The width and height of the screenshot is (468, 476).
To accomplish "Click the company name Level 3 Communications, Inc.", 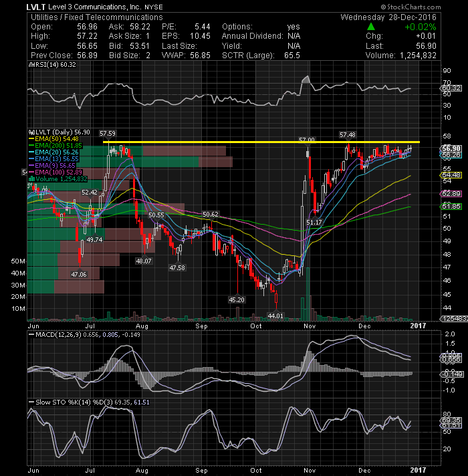I will (x=94, y=7).
